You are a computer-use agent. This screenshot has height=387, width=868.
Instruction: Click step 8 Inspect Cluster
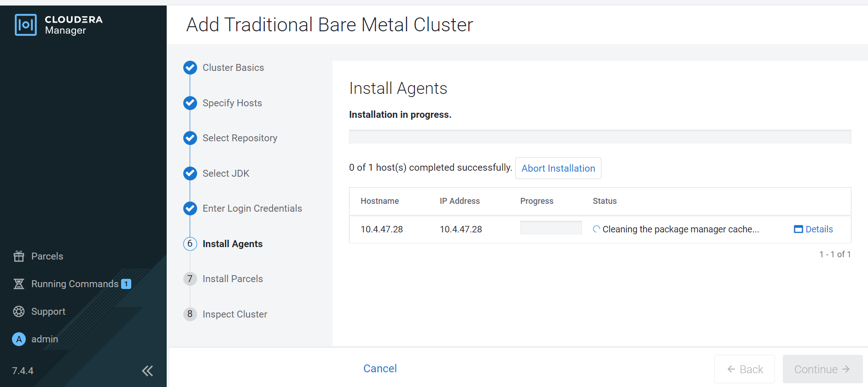click(234, 314)
